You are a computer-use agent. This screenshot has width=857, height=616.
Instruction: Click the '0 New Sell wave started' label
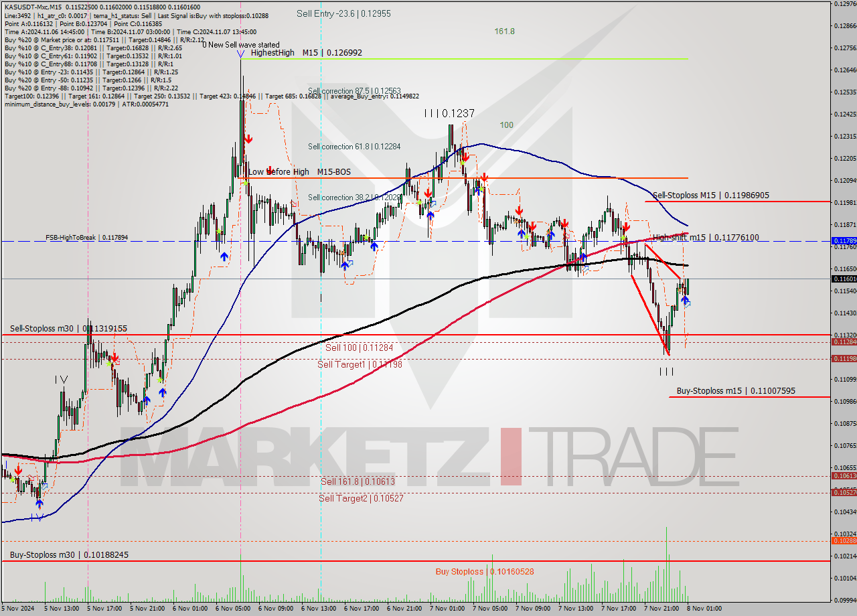[x=241, y=45]
